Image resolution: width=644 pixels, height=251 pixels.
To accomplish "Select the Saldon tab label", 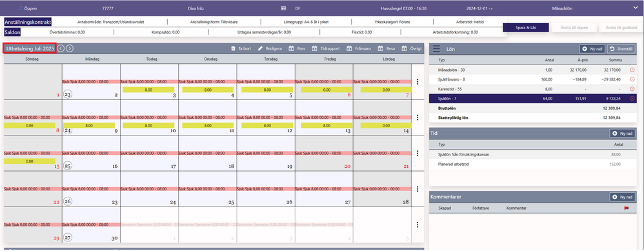I will [x=12, y=32].
